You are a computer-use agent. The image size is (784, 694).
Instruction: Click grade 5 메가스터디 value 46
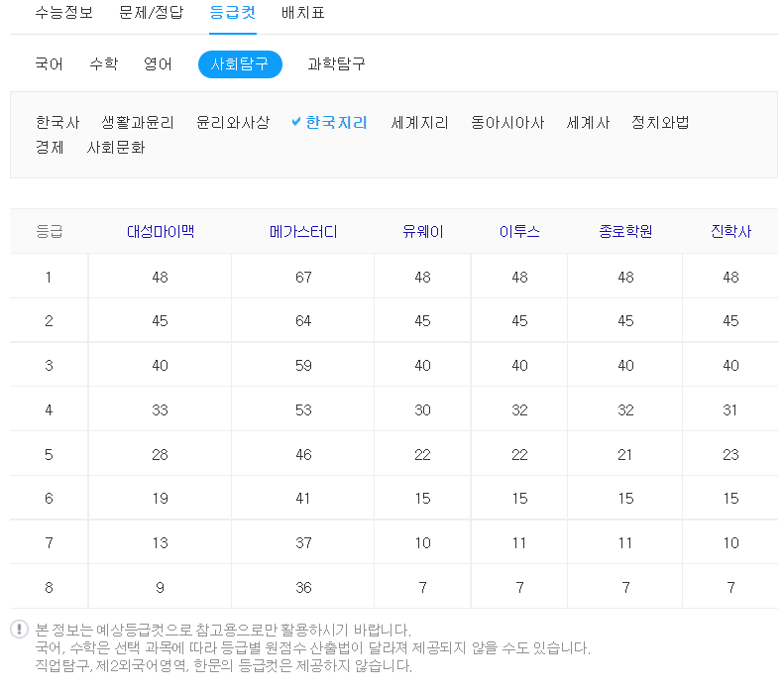coord(303,454)
